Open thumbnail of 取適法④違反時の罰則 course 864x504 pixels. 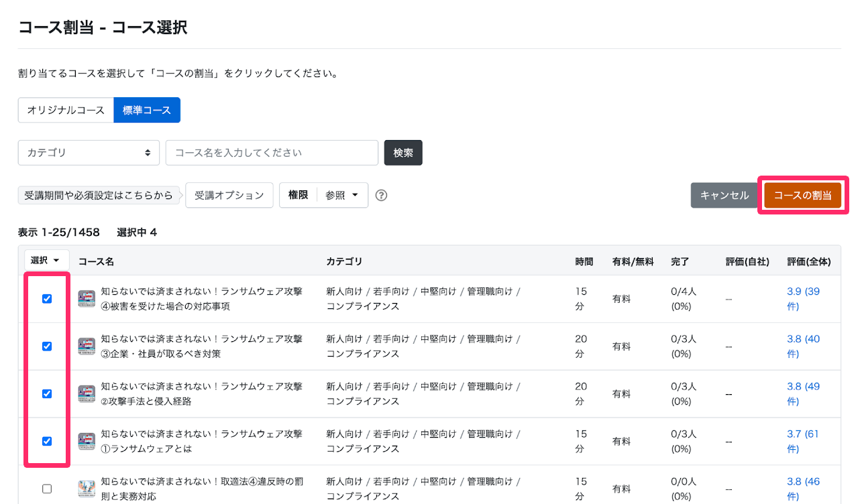87,489
